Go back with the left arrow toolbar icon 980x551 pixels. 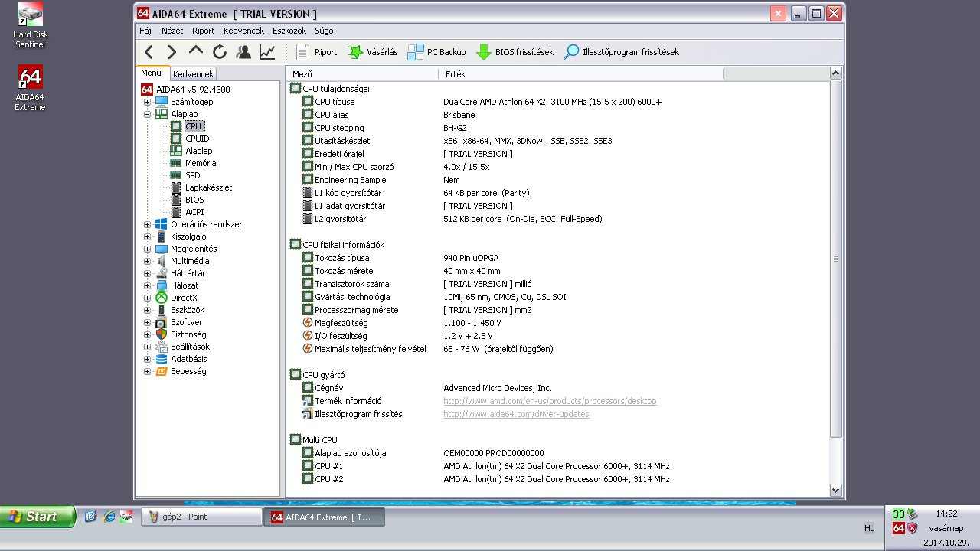pos(149,52)
